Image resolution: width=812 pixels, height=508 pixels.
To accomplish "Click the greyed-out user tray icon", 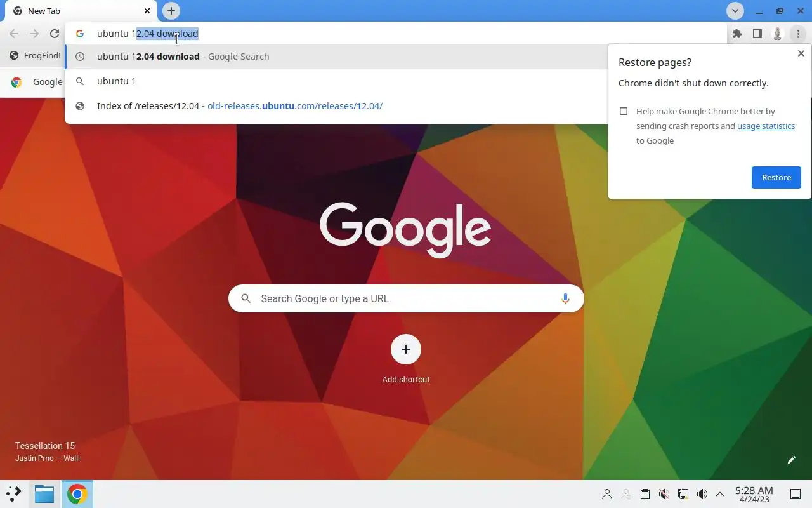I will tap(626, 494).
